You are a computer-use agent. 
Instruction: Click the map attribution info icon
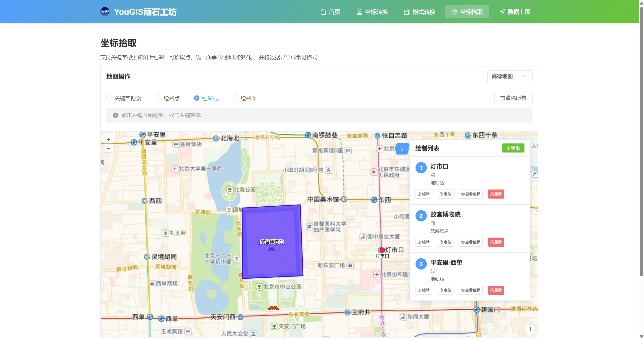point(530,329)
